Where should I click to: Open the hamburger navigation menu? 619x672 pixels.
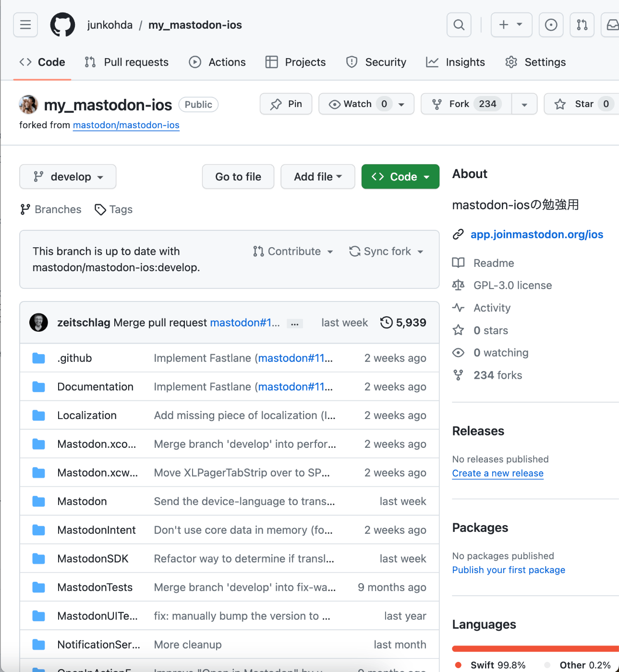coord(25,25)
